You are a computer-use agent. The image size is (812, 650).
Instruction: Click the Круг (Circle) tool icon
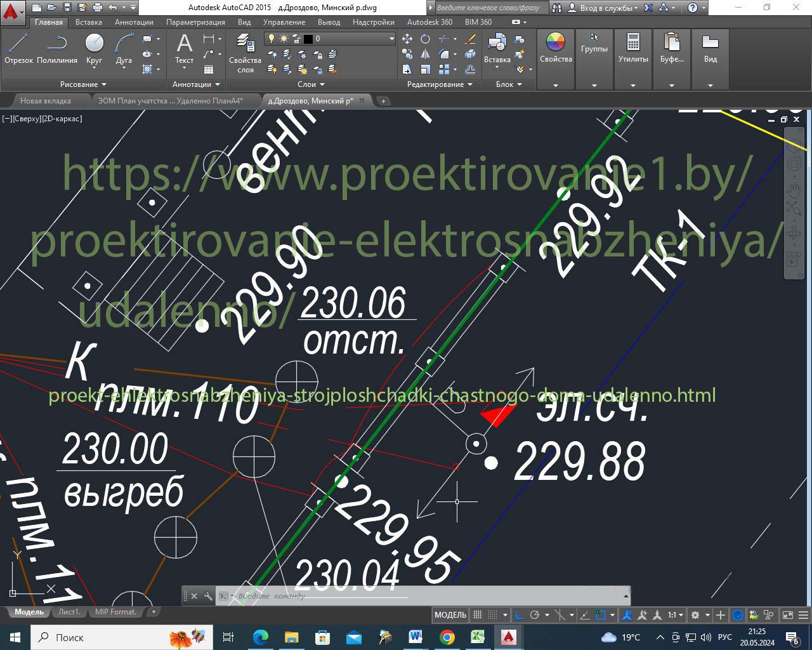(x=94, y=48)
